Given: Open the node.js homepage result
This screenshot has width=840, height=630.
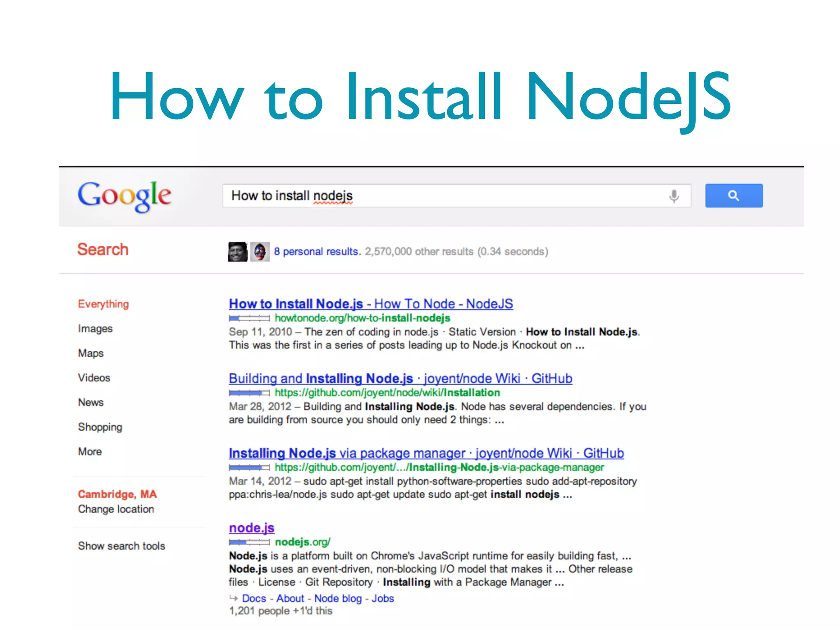Looking at the screenshot, I should pos(251,528).
